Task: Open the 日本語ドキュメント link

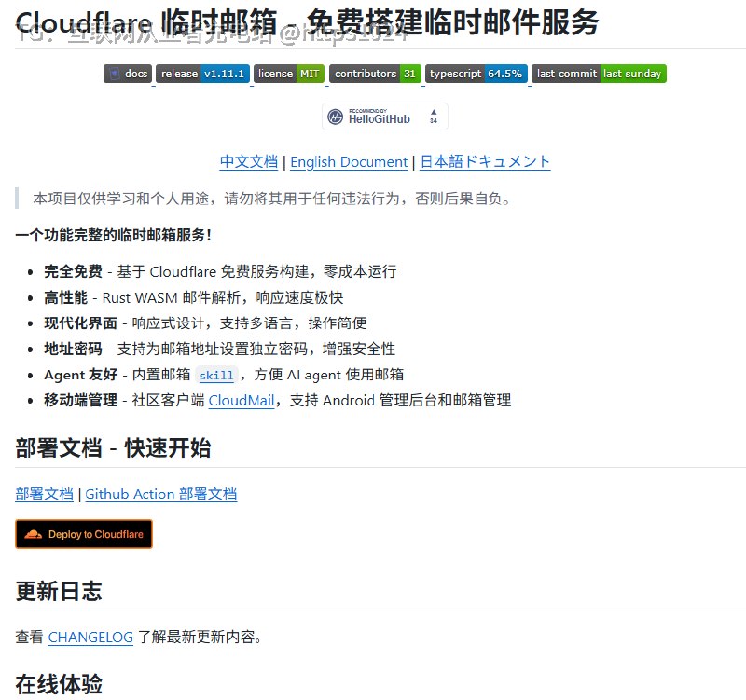Action: pyautogui.click(x=485, y=161)
